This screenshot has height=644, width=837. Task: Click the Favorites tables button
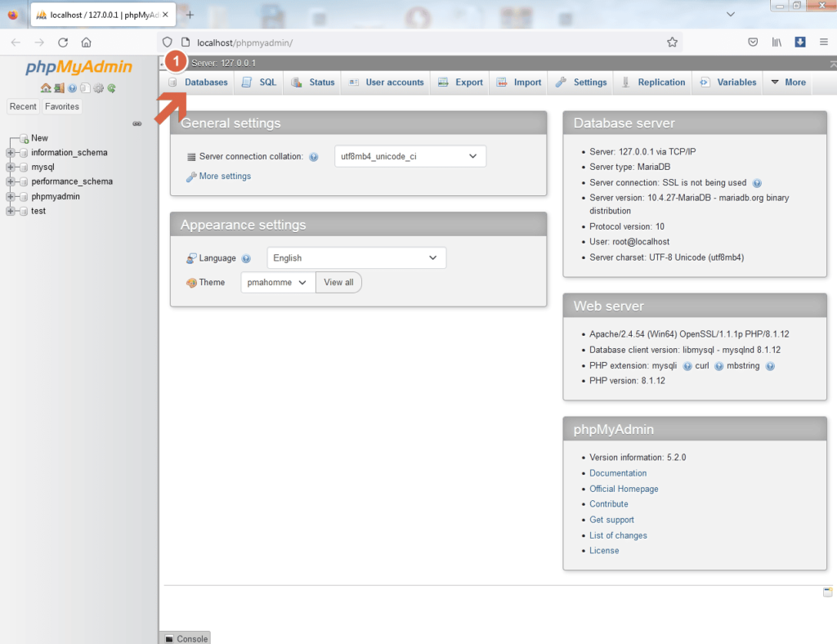click(62, 107)
